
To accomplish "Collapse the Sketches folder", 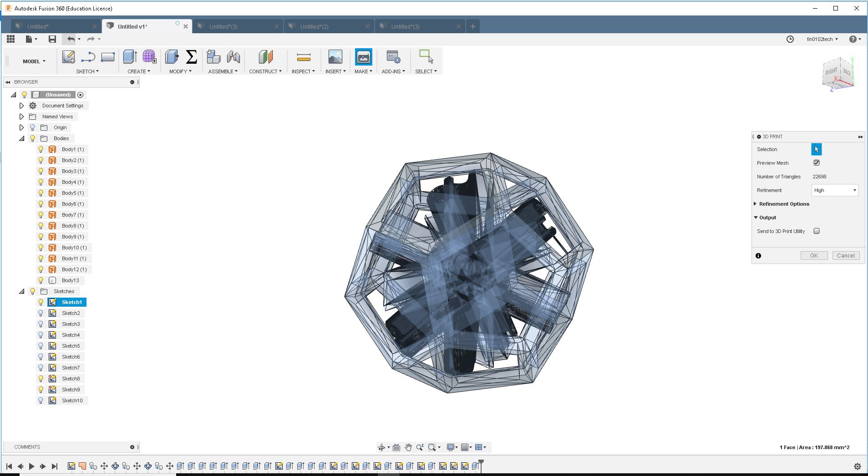I will pyautogui.click(x=21, y=291).
